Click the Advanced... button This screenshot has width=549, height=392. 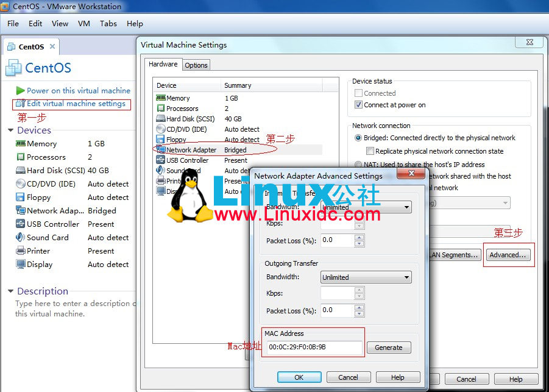pos(508,255)
